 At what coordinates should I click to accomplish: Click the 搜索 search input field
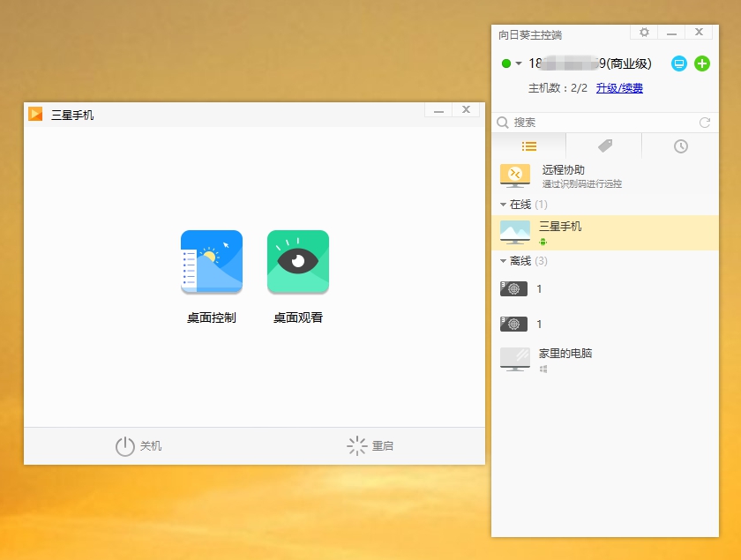point(600,123)
